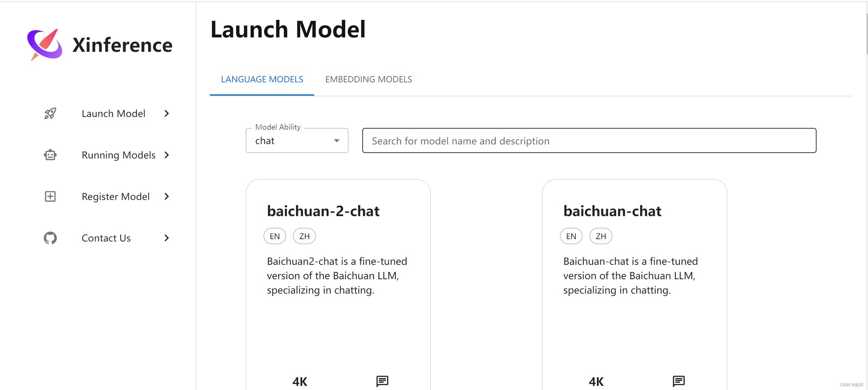Expand the Launch Model sidebar chevron
This screenshot has width=868, height=390.
[167, 114]
